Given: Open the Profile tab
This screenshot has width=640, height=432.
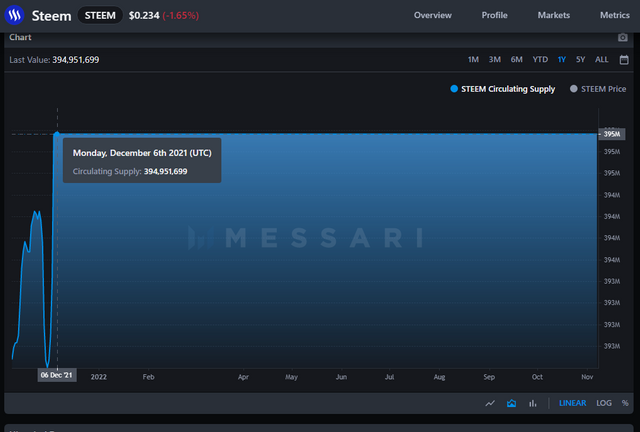Looking at the screenshot, I should coord(494,16).
